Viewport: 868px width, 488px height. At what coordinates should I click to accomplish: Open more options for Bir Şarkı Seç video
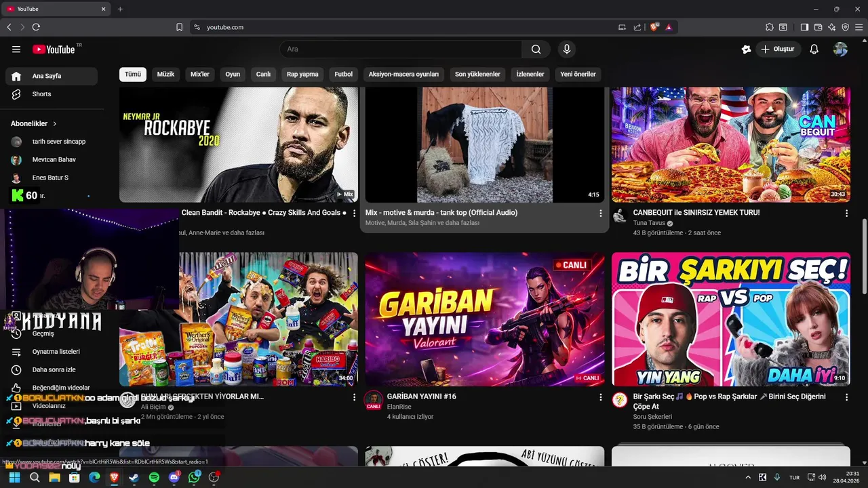tap(846, 396)
